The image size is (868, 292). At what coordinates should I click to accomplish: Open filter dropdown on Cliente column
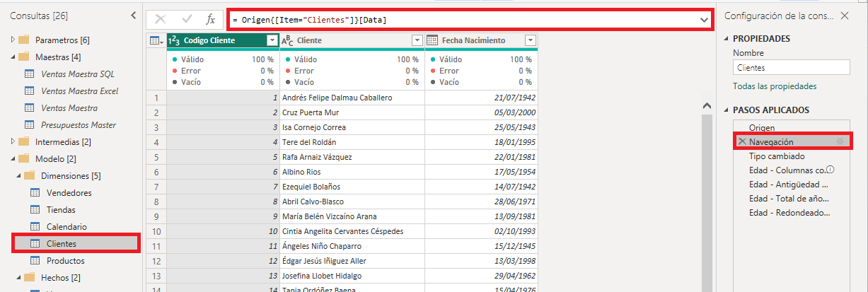pos(417,40)
